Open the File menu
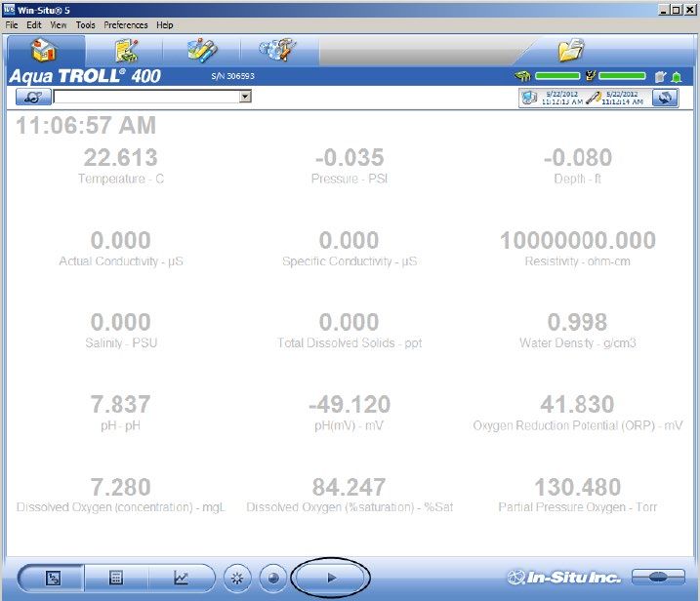The width and height of the screenshot is (700, 601). pyautogui.click(x=12, y=25)
